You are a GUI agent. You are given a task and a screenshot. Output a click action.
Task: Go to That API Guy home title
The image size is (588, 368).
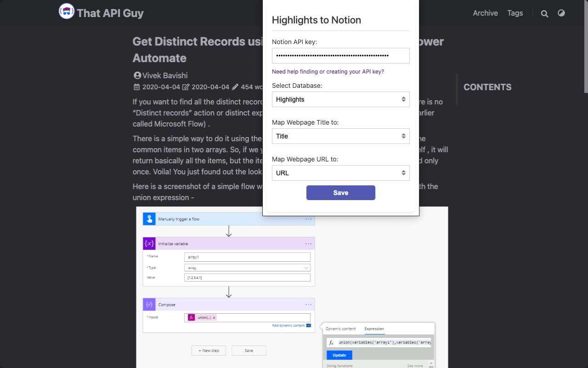[110, 13]
